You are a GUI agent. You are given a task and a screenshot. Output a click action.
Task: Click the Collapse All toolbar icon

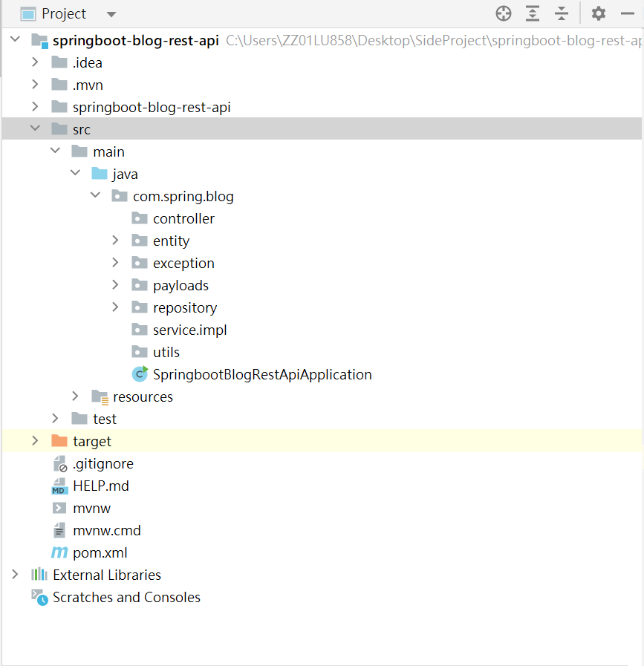click(561, 13)
